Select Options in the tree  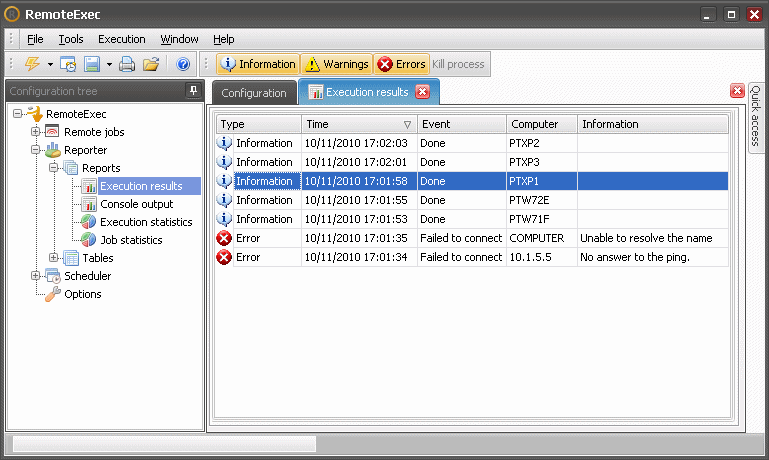(x=82, y=294)
